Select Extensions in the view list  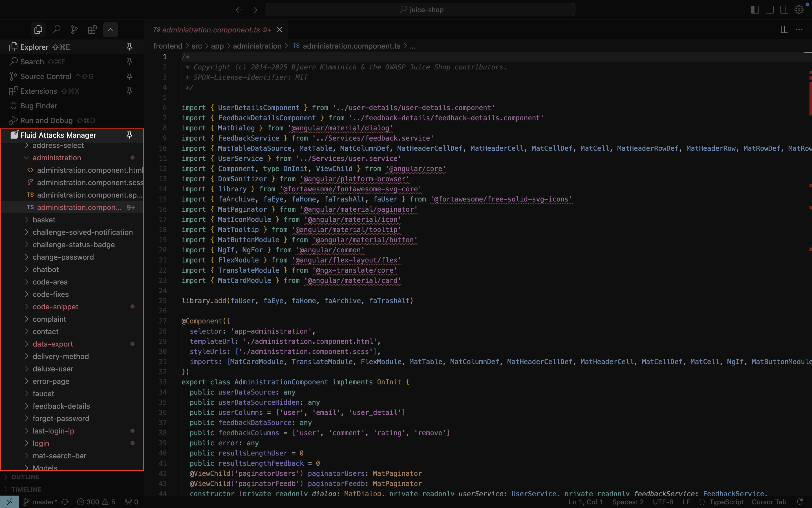(72, 91)
